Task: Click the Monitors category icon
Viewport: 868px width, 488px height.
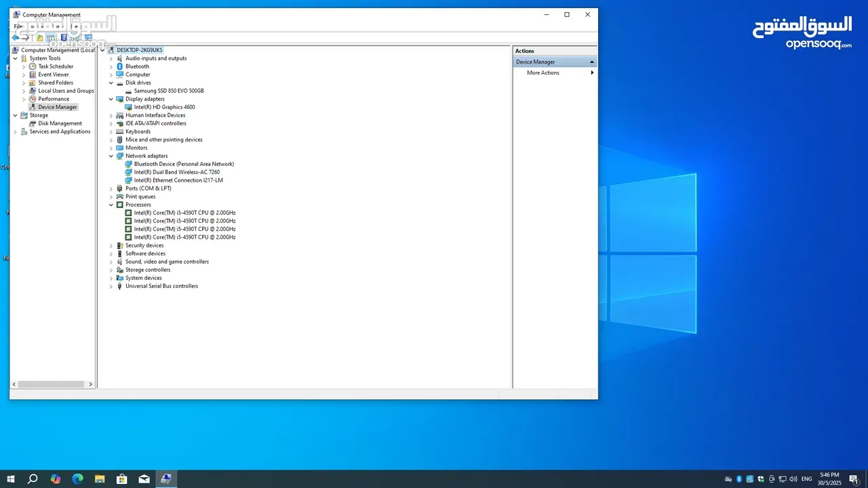Action: 120,148
